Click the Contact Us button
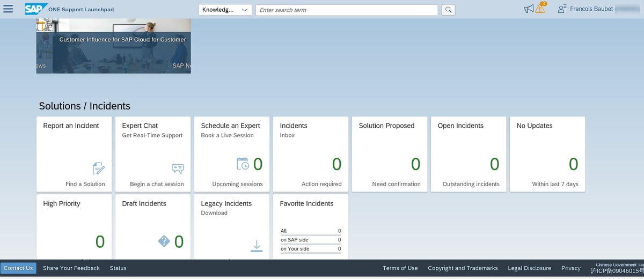This screenshot has width=644, height=279. [x=18, y=268]
